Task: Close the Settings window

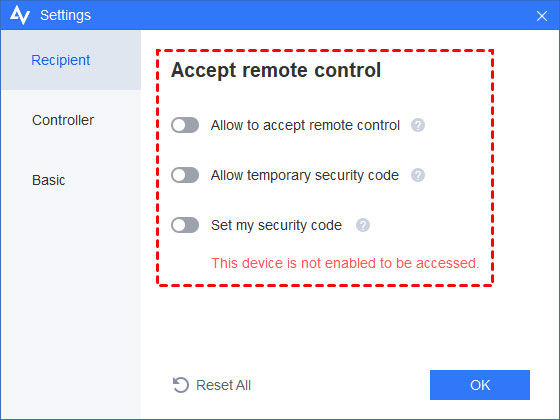Action: pyautogui.click(x=541, y=16)
